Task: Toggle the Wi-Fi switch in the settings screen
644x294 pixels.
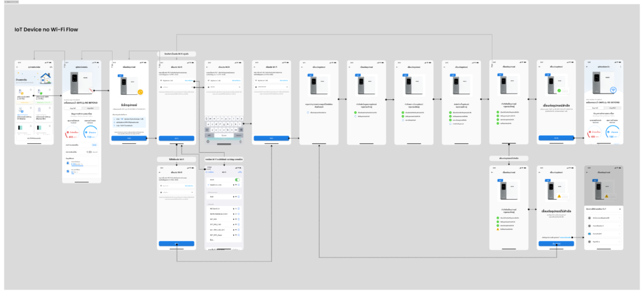Action: [x=237, y=180]
